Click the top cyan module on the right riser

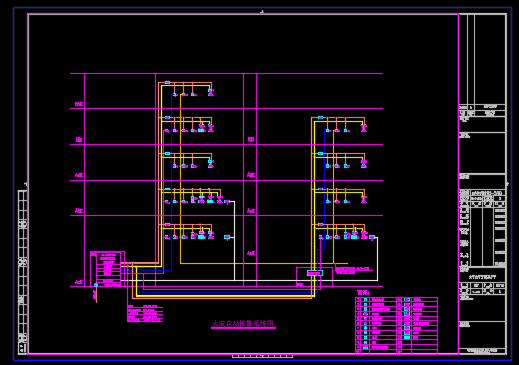click(x=320, y=117)
